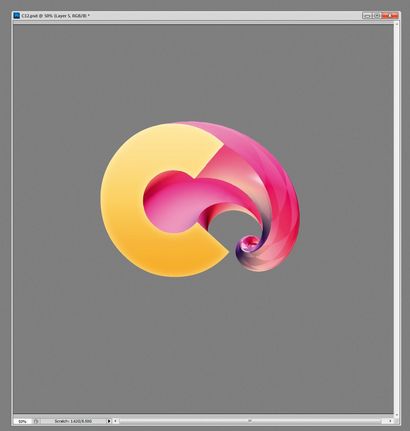Click the Scratch sizes status text

(x=73, y=421)
